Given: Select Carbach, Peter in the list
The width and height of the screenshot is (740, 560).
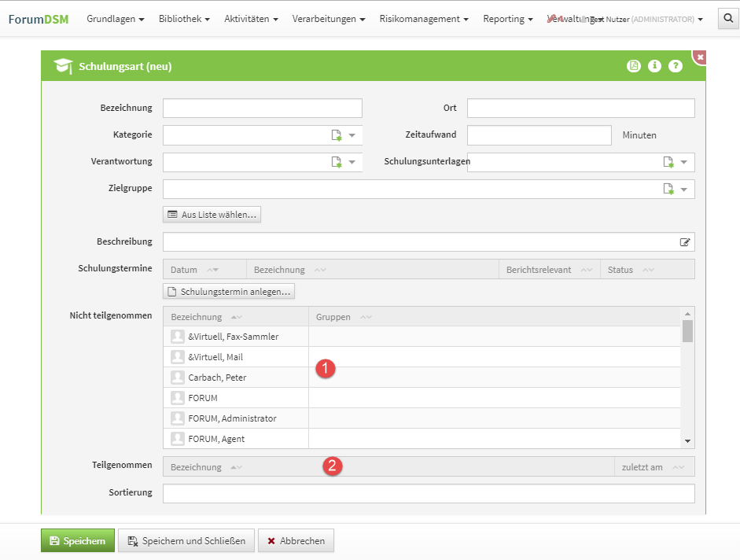Looking at the screenshot, I should tap(217, 378).
